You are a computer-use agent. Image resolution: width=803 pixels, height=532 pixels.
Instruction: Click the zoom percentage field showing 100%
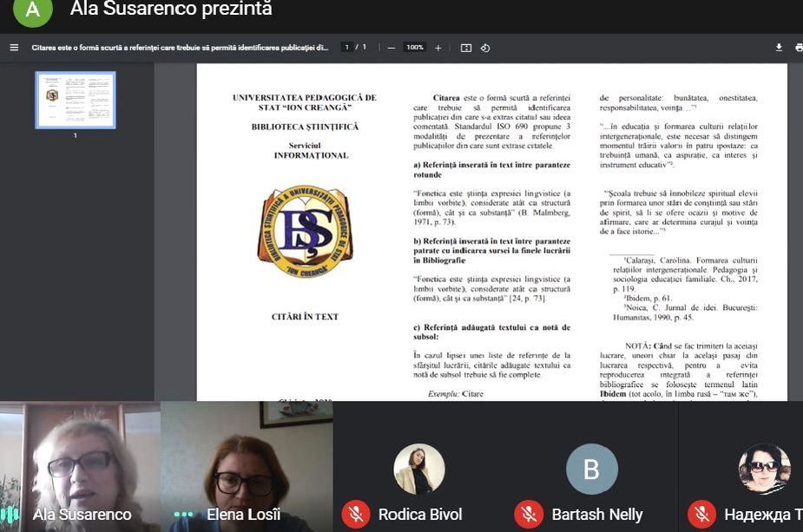(415, 47)
